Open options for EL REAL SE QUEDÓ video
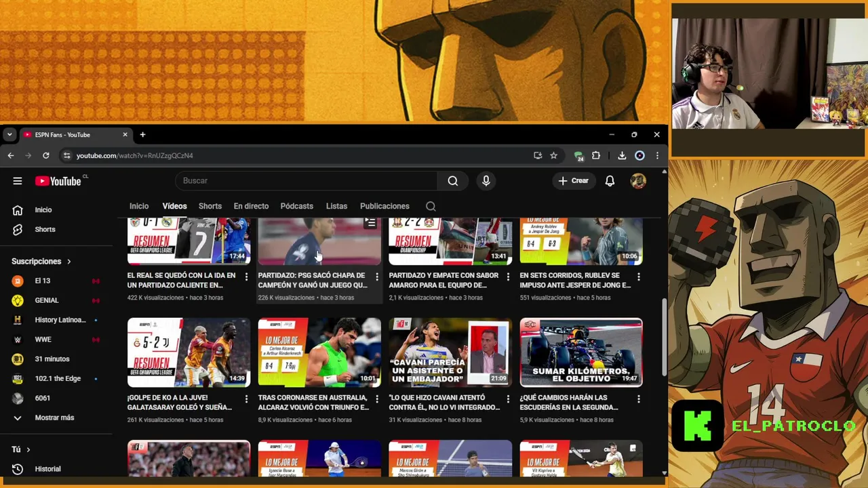This screenshot has height=488, width=868. (x=246, y=277)
